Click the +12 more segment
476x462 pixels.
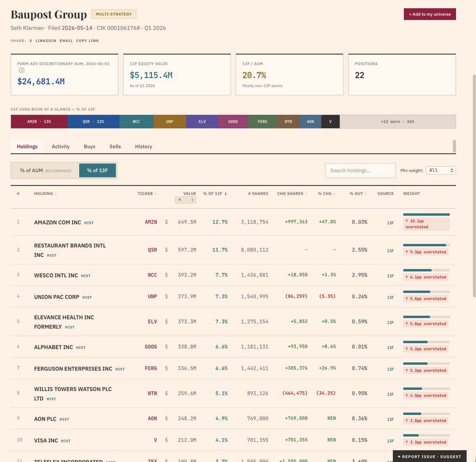[x=397, y=121]
